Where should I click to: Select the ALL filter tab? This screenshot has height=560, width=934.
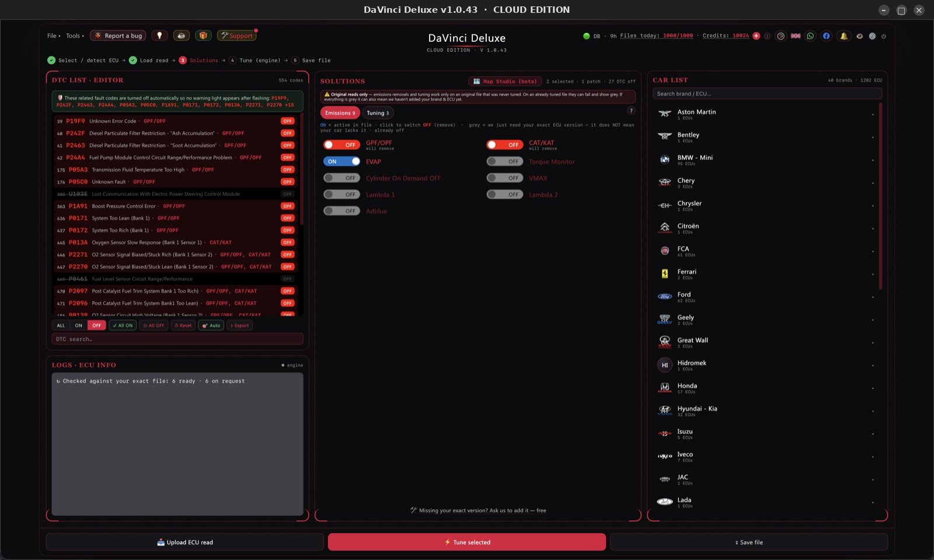(61, 325)
